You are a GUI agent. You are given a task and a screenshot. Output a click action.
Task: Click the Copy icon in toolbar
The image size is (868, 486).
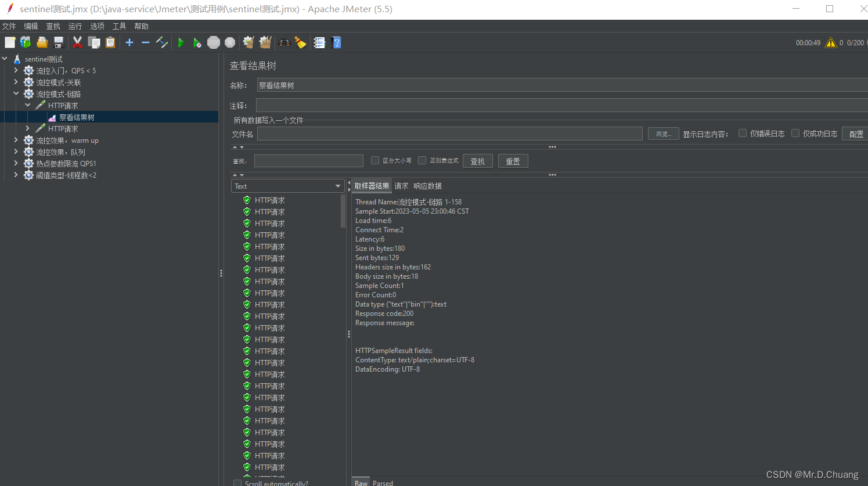coord(94,42)
